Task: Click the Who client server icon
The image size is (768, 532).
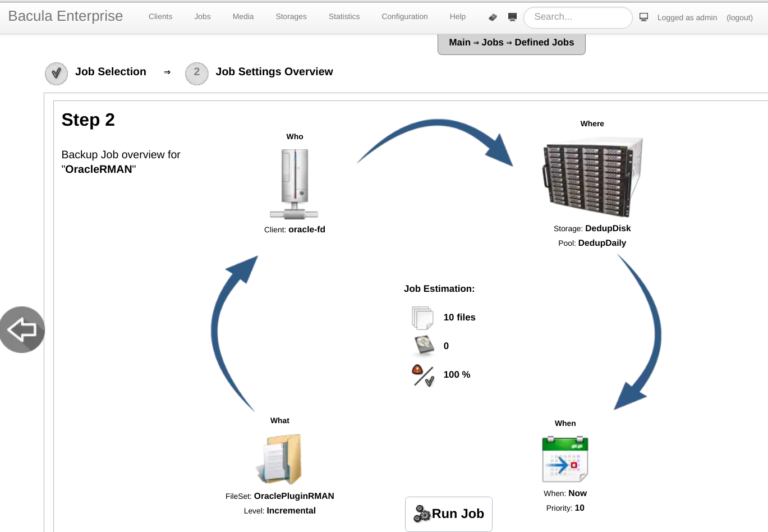Action: click(x=295, y=184)
